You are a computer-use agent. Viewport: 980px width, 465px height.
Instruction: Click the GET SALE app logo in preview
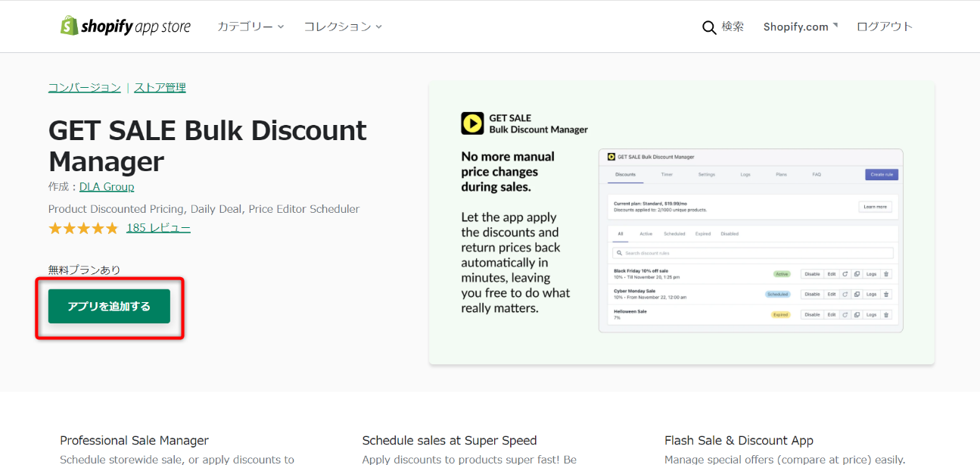tap(472, 123)
